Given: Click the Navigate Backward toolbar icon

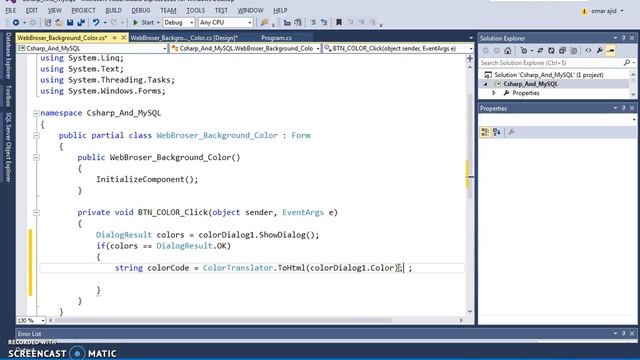Looking at the screenshot, I should click(16, 23).
